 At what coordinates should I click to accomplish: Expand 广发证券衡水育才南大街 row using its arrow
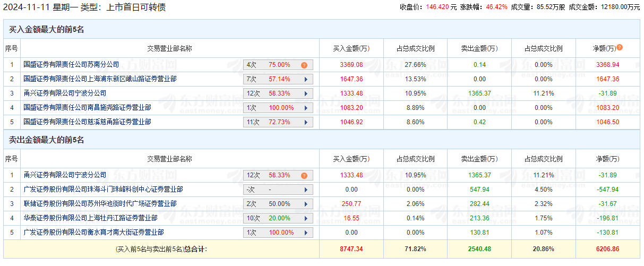click(306, 233)
